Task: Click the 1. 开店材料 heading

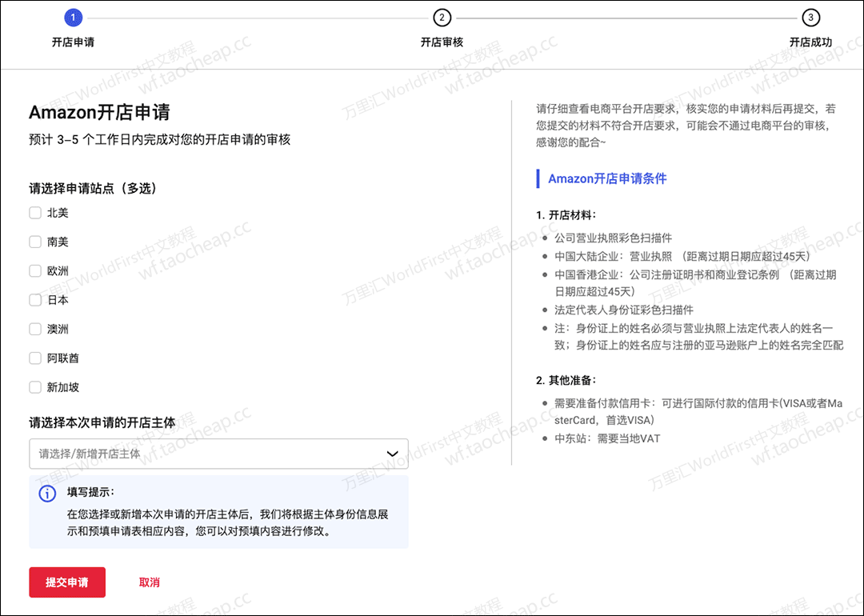Action: [x=566, y=215]
